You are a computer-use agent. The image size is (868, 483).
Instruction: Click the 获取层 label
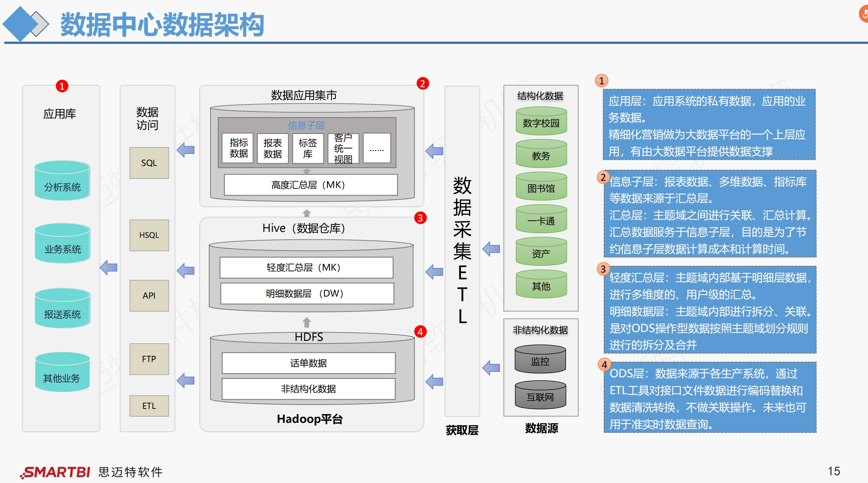(462, 430)
